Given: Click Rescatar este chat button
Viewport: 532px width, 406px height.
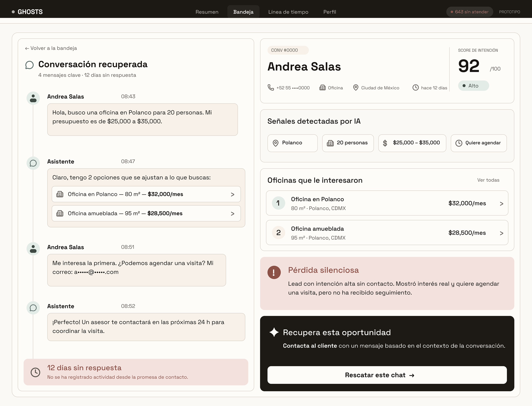Looking at the screenshot, I should (x=387, y=375).
